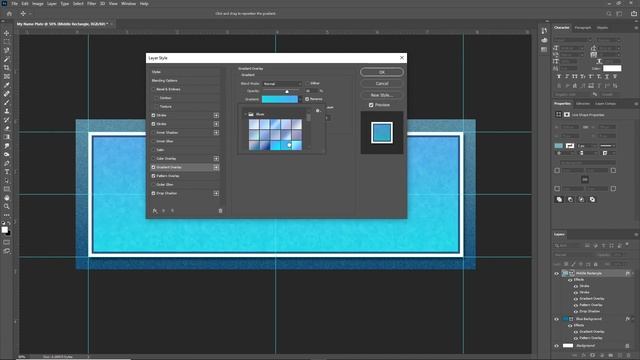This screenshot has height=360, width=640.
Task: Hide the Middle Rectangle layer
Action: coord(556,273)
